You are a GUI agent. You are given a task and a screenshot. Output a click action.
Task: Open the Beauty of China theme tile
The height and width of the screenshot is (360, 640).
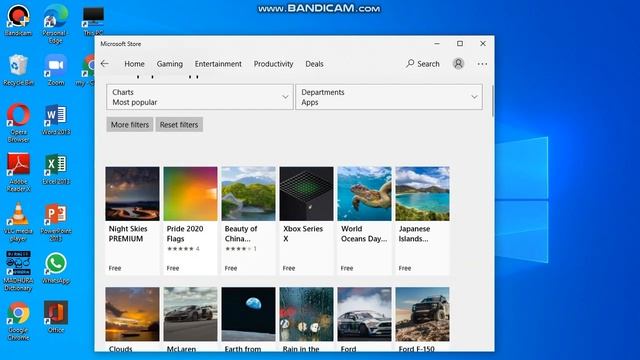(248, 220)
